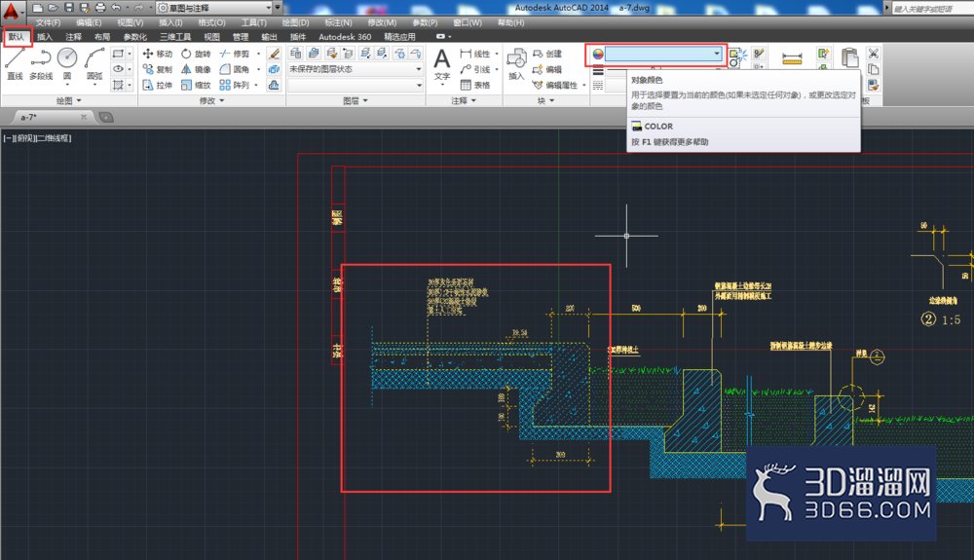Open the 格式(O) menu
The height and width of the screenshot is (560, 974).
[211, 23]
